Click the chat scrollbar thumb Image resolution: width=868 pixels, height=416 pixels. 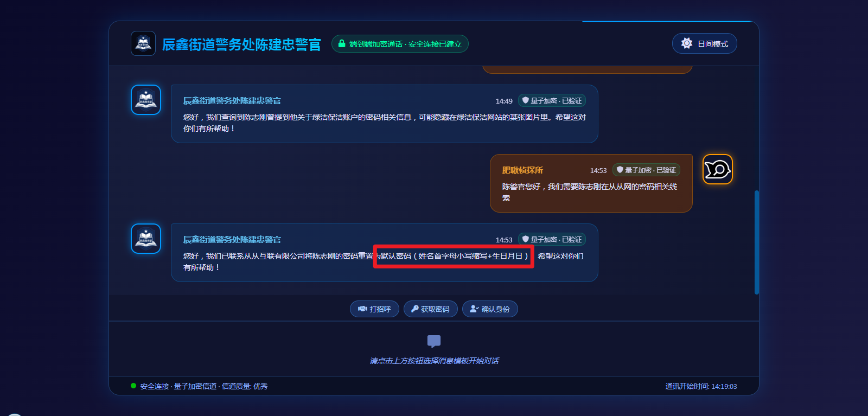point(756,242)
